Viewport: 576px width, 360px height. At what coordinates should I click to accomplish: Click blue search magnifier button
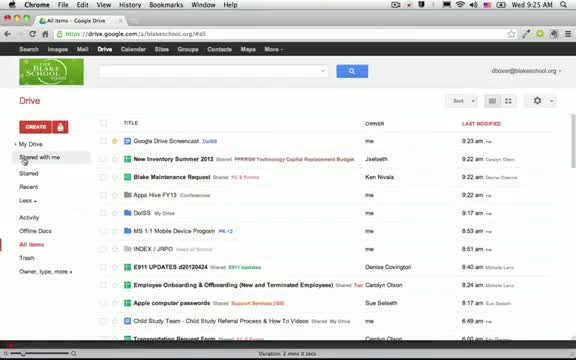pos(352,71)
